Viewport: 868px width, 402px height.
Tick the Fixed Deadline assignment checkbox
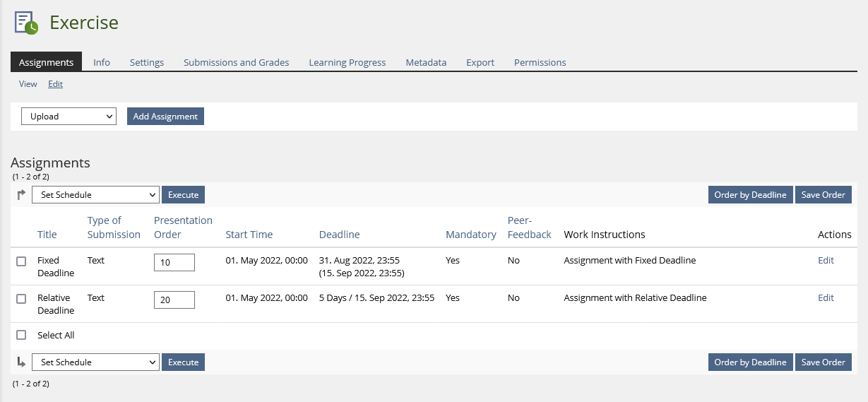tap(21, 261)
